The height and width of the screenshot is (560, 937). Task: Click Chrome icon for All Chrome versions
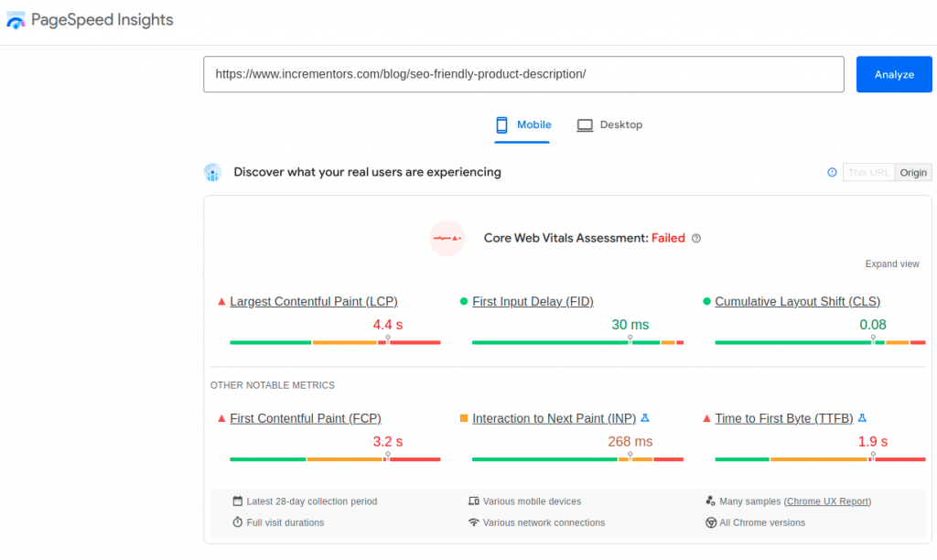click(710, 522)
